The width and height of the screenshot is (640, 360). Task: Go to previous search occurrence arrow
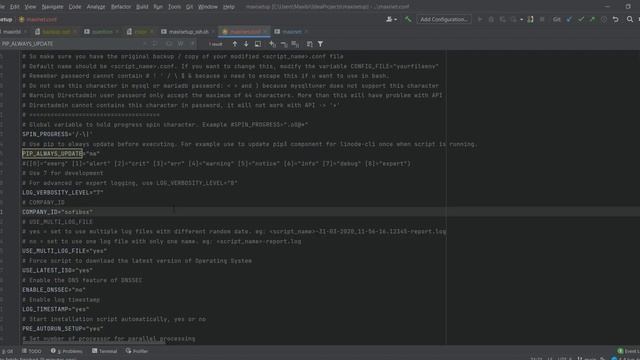235,44
